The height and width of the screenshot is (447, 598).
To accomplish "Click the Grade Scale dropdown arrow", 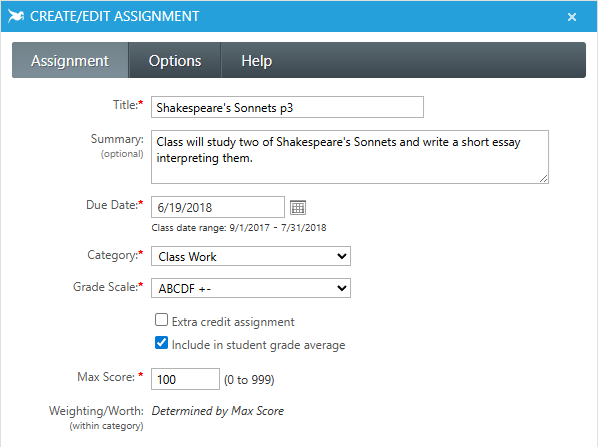I will 342,288.
